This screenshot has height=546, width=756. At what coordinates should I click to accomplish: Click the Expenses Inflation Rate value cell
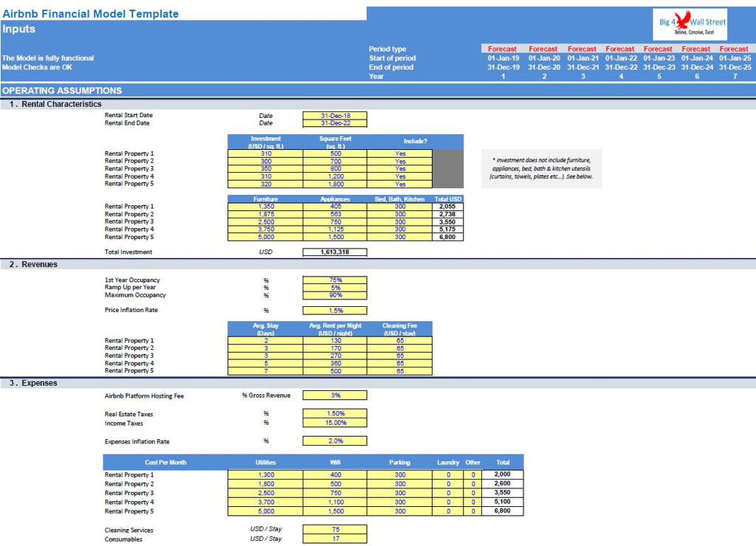[334, 441]
